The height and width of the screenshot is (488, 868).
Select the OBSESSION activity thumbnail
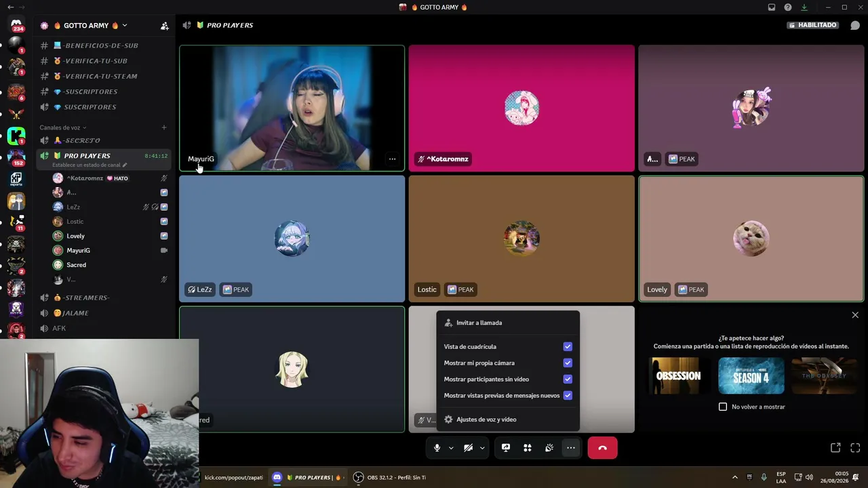pyautogui.click(x=678, y=376)
